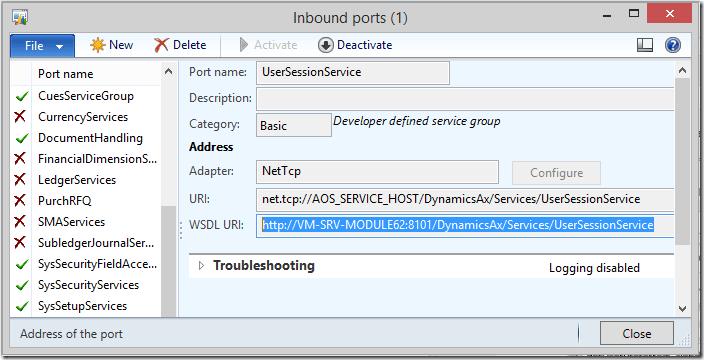Click the Category field showing Basic

pos(294,125)
